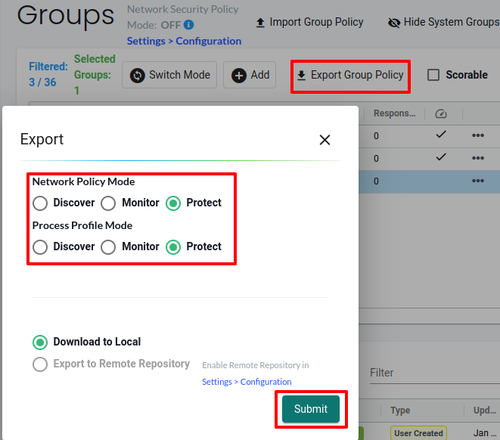Select Discover under Process Profile Mode
Image resolution: width=500 pixels, height=440 pixels.
pos(40,247)
